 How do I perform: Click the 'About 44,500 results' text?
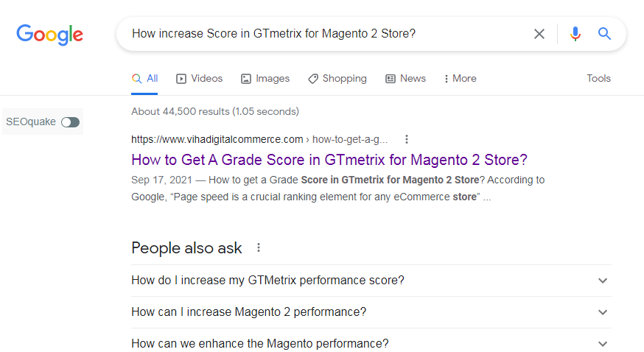tap(215, 112)
